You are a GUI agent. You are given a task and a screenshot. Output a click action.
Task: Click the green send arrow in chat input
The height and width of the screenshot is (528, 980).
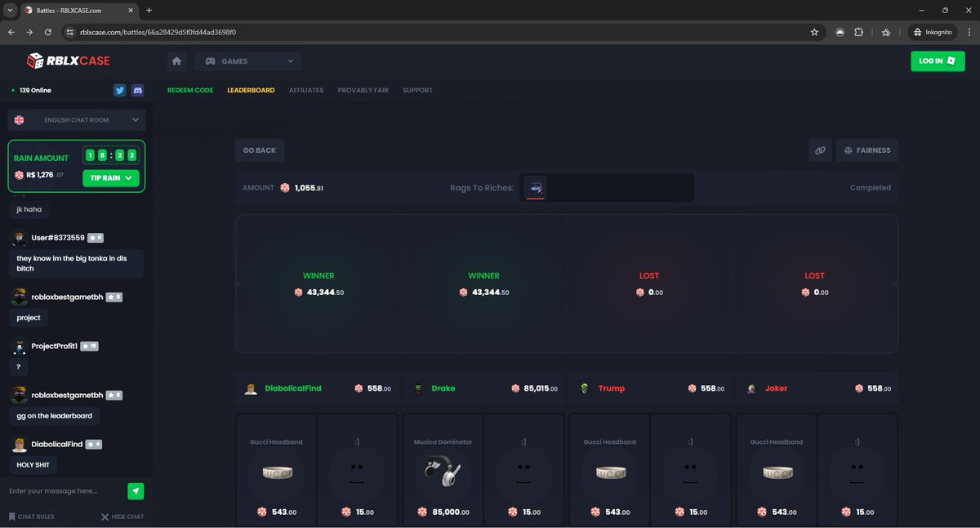136,491
